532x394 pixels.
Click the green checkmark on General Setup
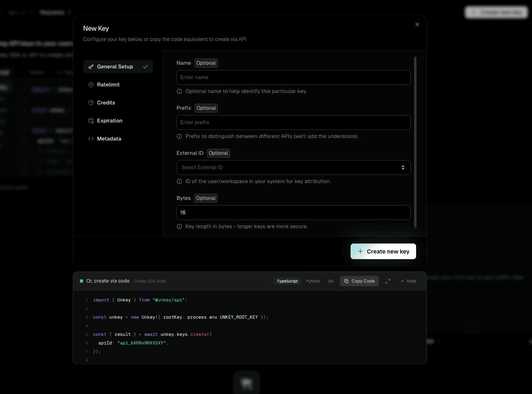tap(146, 66)
